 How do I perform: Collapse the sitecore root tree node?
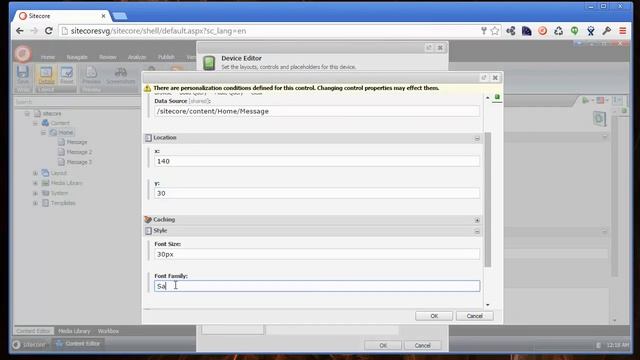click(x=27, y=113)
